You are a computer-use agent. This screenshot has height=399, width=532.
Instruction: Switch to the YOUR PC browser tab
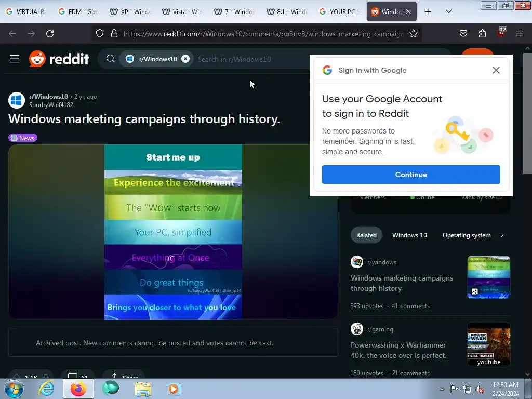tap(339, 11)
